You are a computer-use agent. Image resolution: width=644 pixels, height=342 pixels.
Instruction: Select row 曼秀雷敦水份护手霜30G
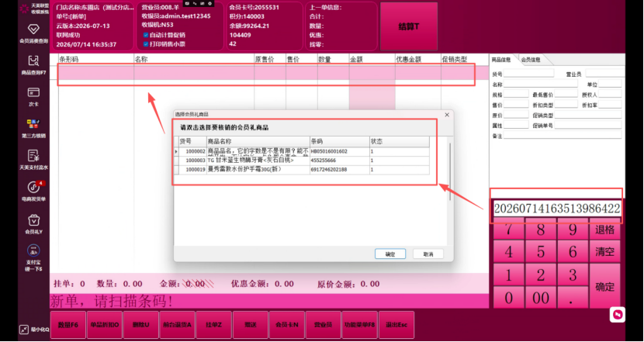coord(302,170)
